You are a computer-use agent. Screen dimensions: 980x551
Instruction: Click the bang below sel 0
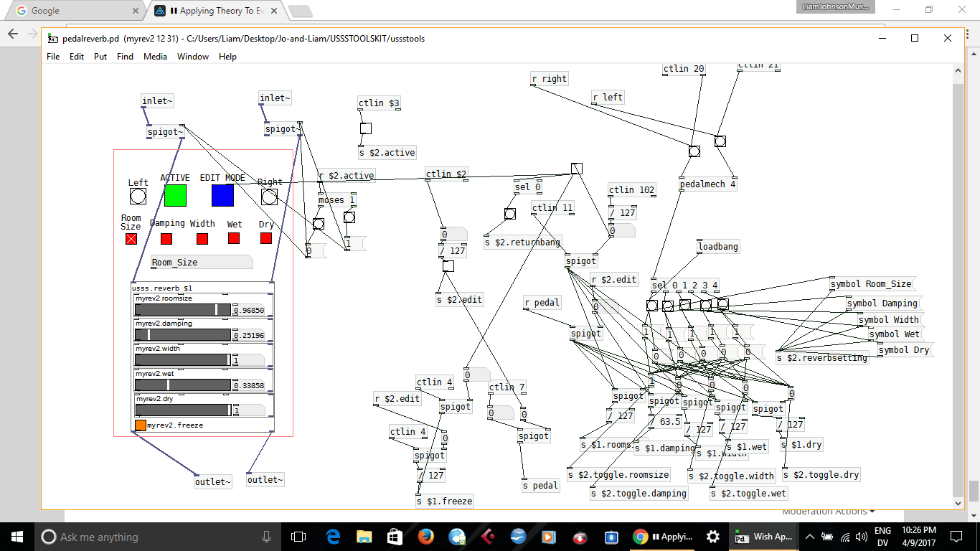tap(509, 214)
